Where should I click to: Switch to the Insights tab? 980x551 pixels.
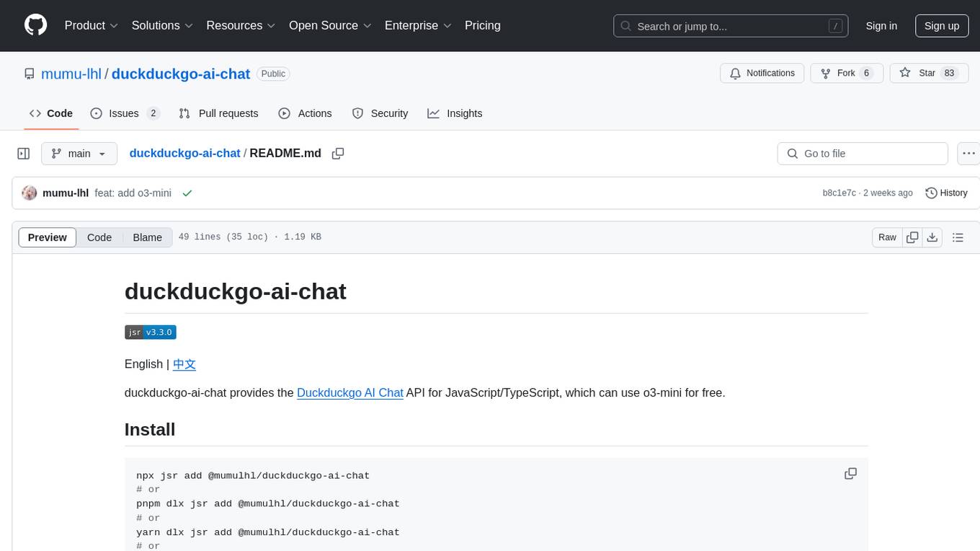pyautogui.click(x=455, y=113)
